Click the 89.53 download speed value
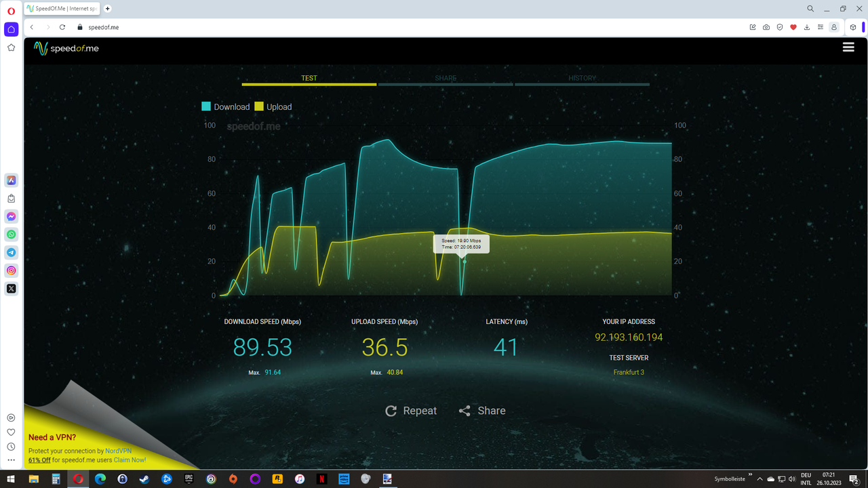 tap(262, 347)
